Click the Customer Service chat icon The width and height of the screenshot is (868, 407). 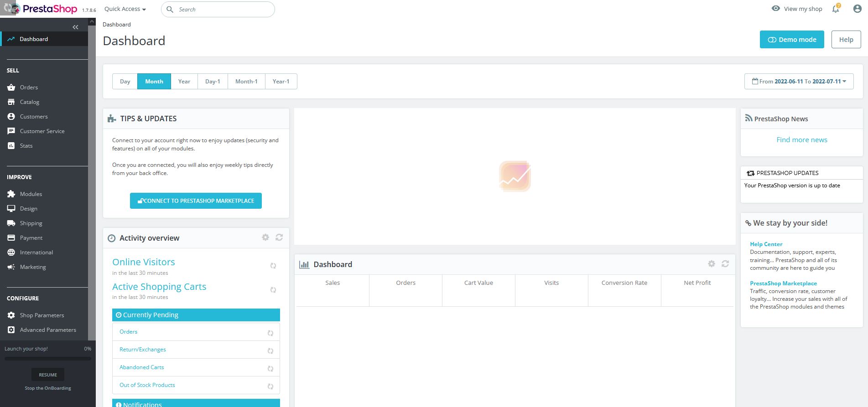11,131
